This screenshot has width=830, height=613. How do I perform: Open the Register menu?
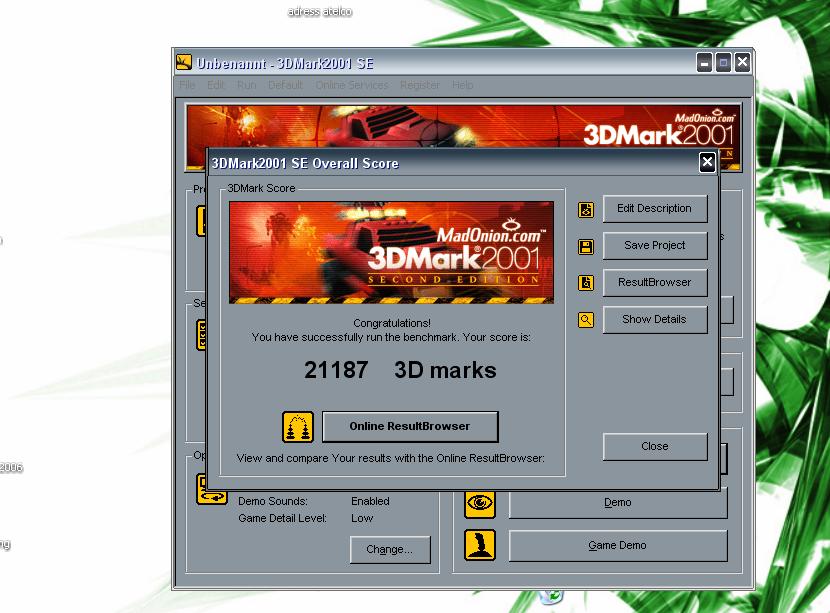pyautogui.click(x=420, y=85)
